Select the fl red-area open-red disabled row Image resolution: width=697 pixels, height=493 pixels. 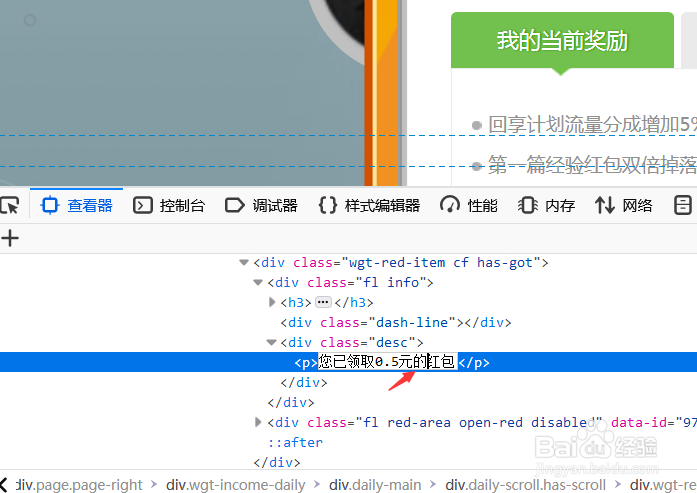pyautogui.click(x=482, y=422)
